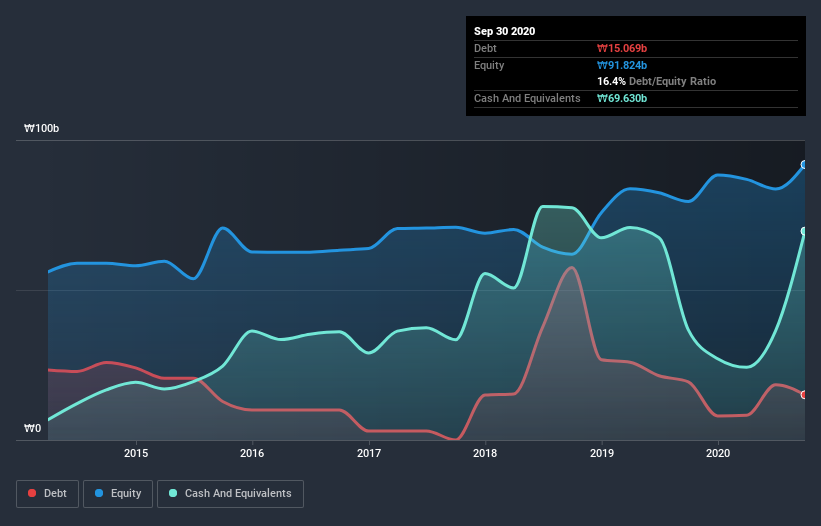Click the tooltip Equity row label
The height and width of the screenshot is (526, 821).
(489, 65)
